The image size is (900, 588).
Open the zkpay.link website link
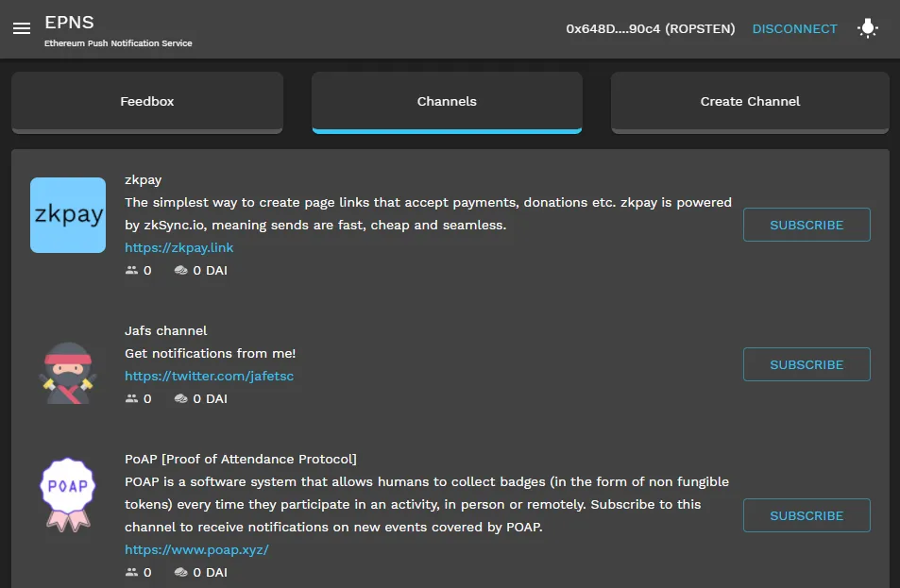[179, 248]
